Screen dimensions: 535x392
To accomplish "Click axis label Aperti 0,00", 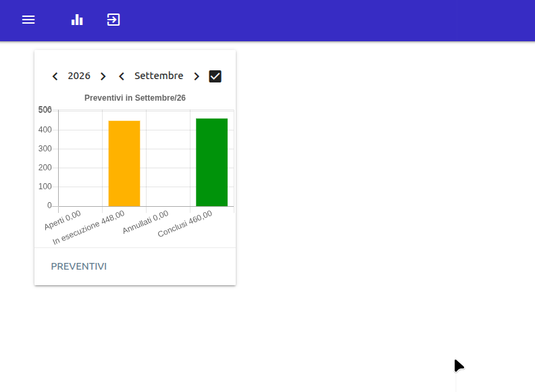I will [x=62, y=220].
